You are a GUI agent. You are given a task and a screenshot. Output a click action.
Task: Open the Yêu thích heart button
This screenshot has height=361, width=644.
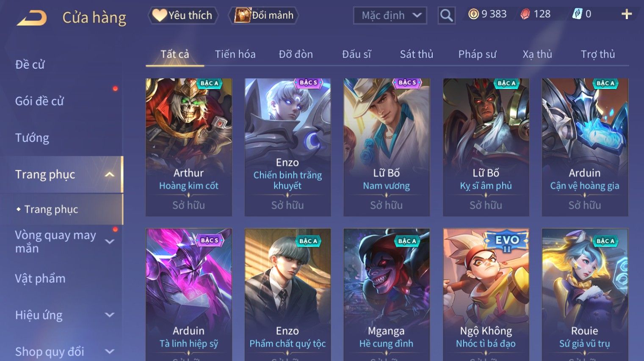[x=183, y=15]
